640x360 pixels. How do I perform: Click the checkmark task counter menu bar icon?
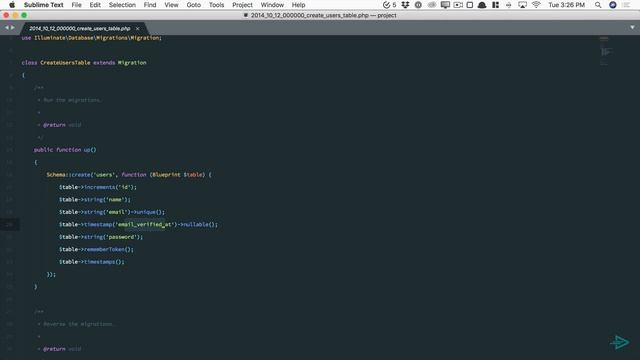[389, 5]
